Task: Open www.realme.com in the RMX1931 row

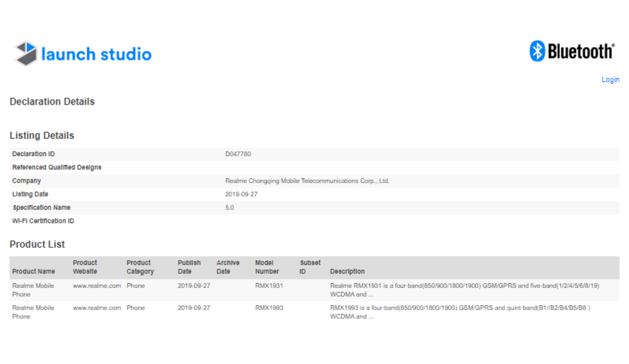Action: [x=97, y=286]
